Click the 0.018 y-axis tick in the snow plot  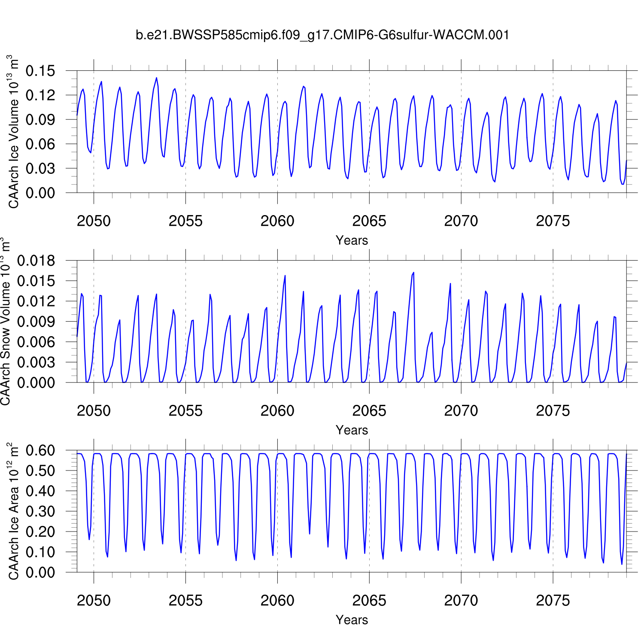coord(36,261)
